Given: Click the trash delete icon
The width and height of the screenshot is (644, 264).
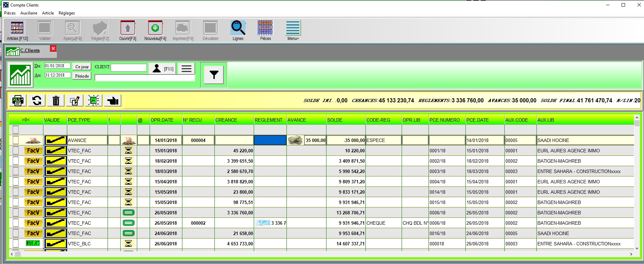Looking at the screenshot, I should (56, 101).
